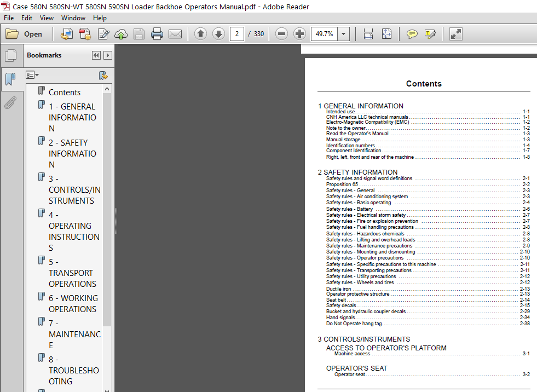This screenshot has width=537, height=392.
Task: Click the convert to PDF icon
Action: pyautogui.click(x=66, y=34)
